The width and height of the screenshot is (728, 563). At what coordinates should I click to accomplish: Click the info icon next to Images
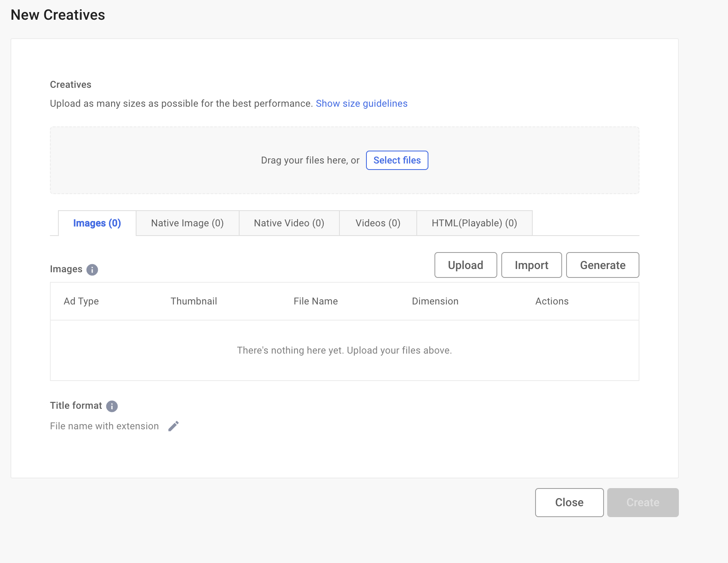click(x=92, y=269)
